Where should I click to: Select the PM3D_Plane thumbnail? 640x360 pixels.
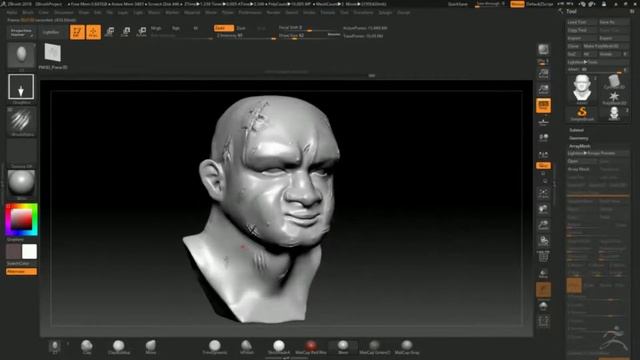pos(53,53)
